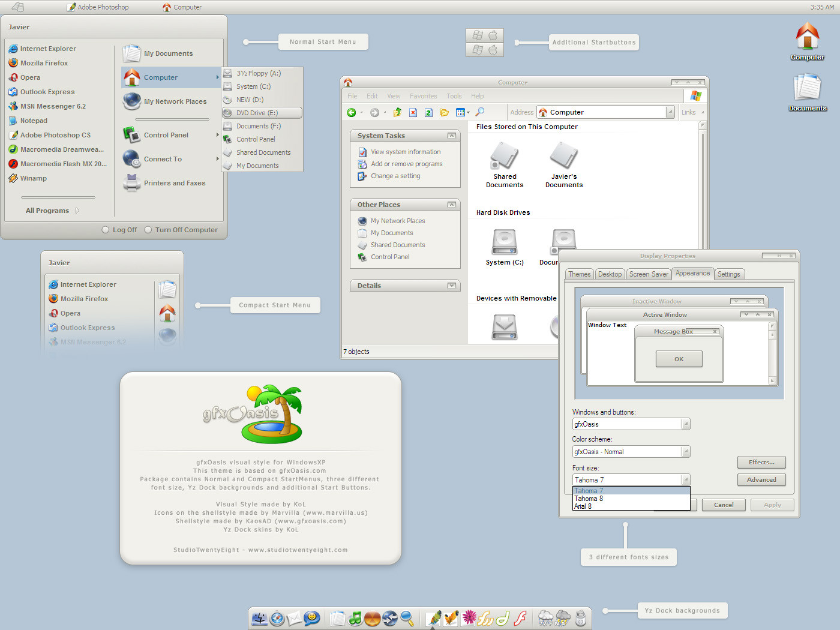Screen dimensions: 840x630
Task: Collapse the System Tasks panel
Action: [x=452, y=136]
